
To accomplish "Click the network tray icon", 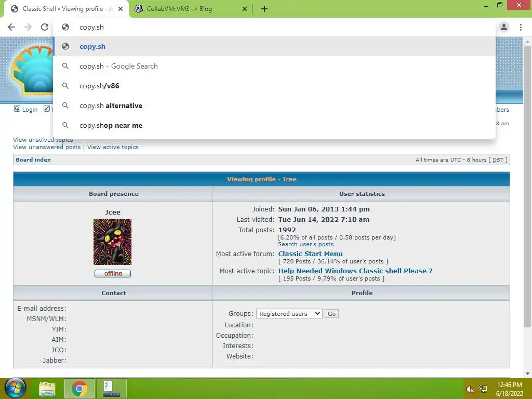I will 483,389.
